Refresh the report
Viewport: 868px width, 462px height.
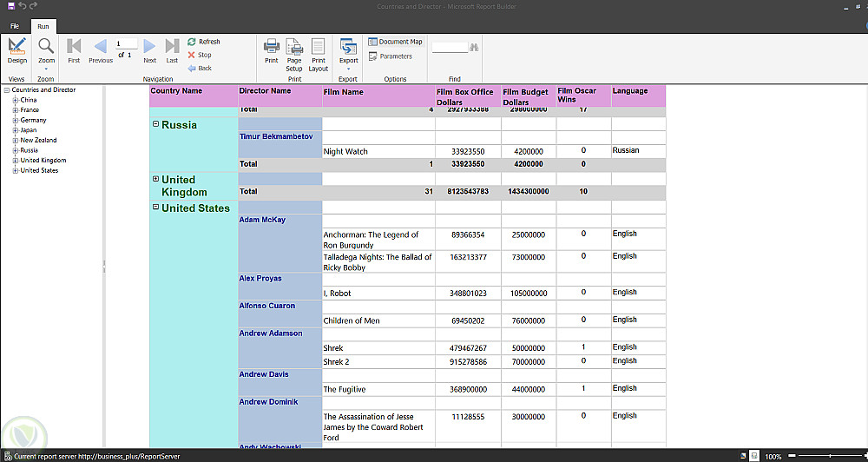click(204, 42)
